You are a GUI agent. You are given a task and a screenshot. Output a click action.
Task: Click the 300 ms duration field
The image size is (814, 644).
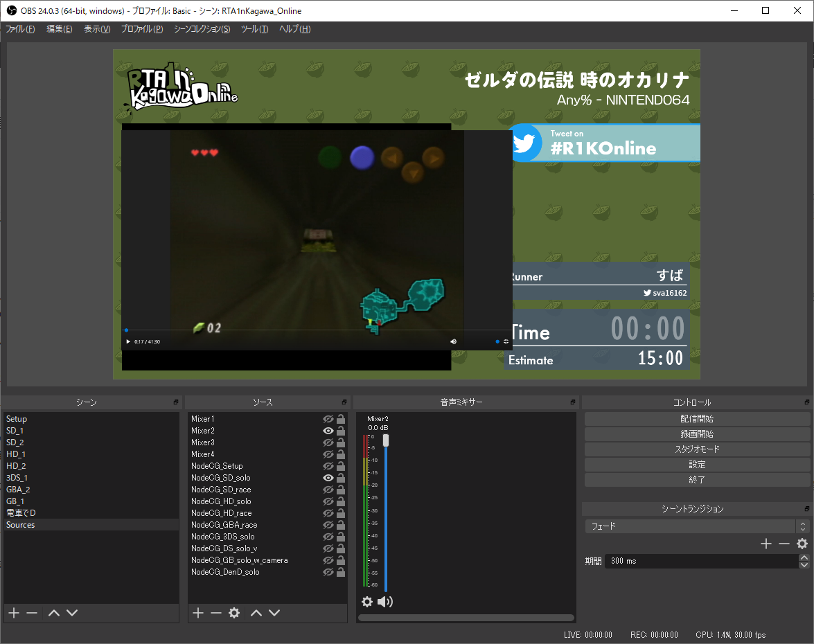[701, 561]
